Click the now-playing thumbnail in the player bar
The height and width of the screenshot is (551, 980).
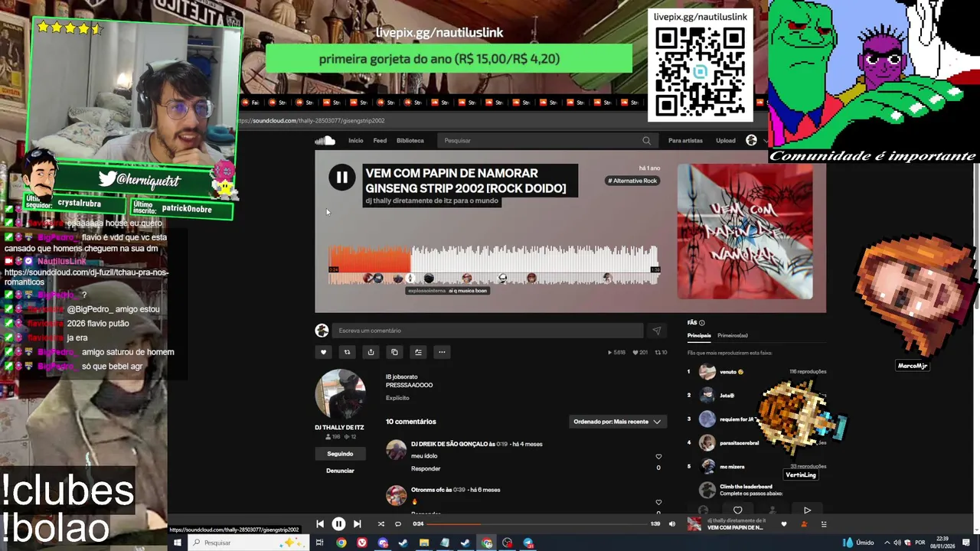pyautogui.click(x=694, y=524)
